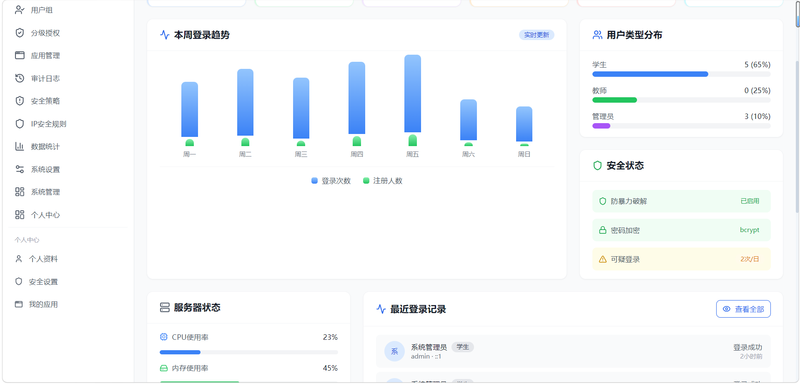Image resolution: width=800 pixels, height=384 pixels.
Task: Click the 已启用 status label
Action: click(749, 201)
